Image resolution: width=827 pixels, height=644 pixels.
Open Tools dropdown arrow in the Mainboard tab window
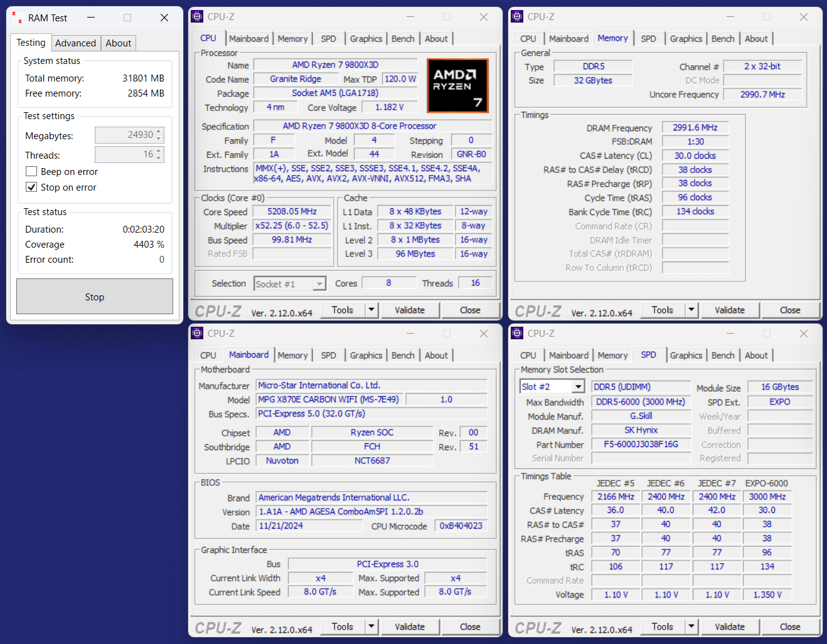371,626
